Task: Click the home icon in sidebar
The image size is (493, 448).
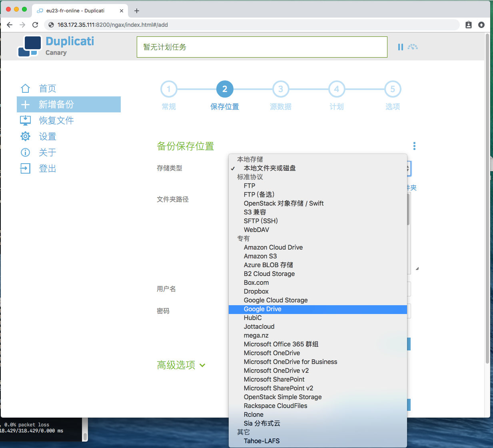Action: (25, 88)
